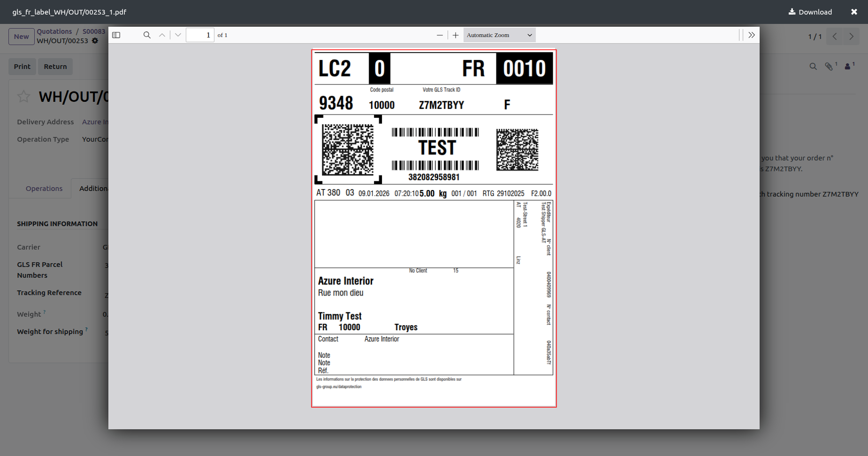
Task: Click the 5.00 kg weight on label
Action: point(433,193)
